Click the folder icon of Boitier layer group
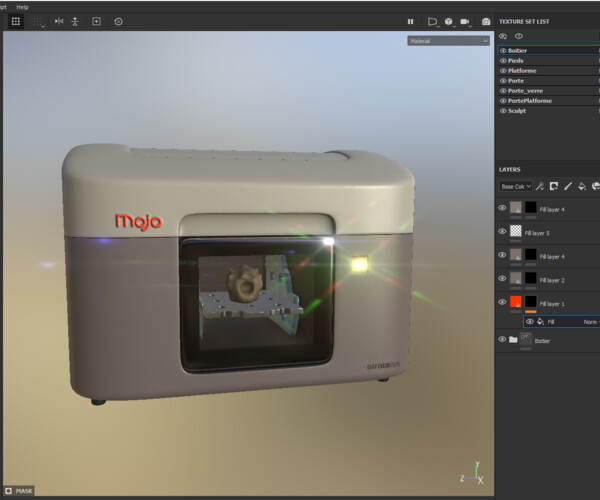600x500 pixels. 513,340
